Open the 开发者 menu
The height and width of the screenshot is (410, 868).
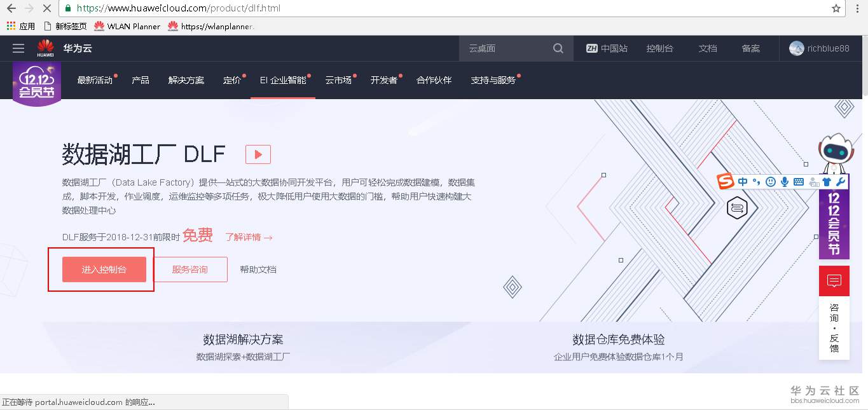click(x=385, y=80)
